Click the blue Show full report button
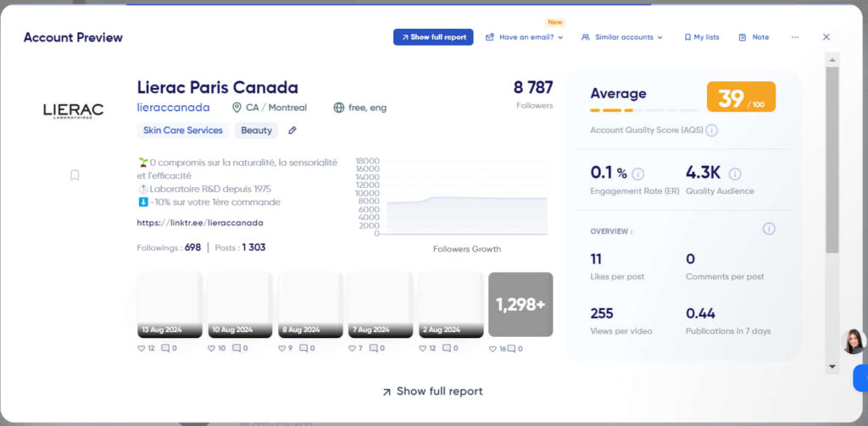The height and width of the screenshot is (426, 868). [433, 37]
